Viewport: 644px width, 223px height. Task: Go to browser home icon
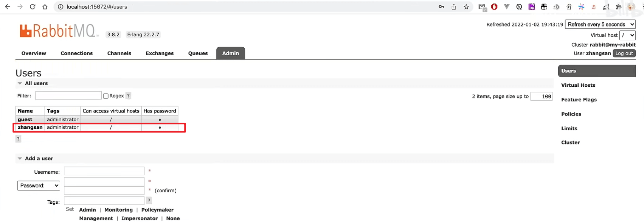[x=45, y=7]
